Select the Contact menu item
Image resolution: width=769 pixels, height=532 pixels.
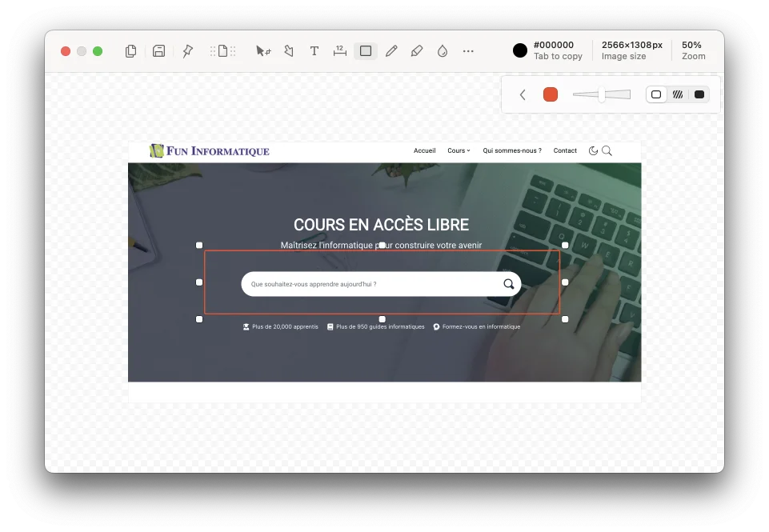click(x=565, y=150)
